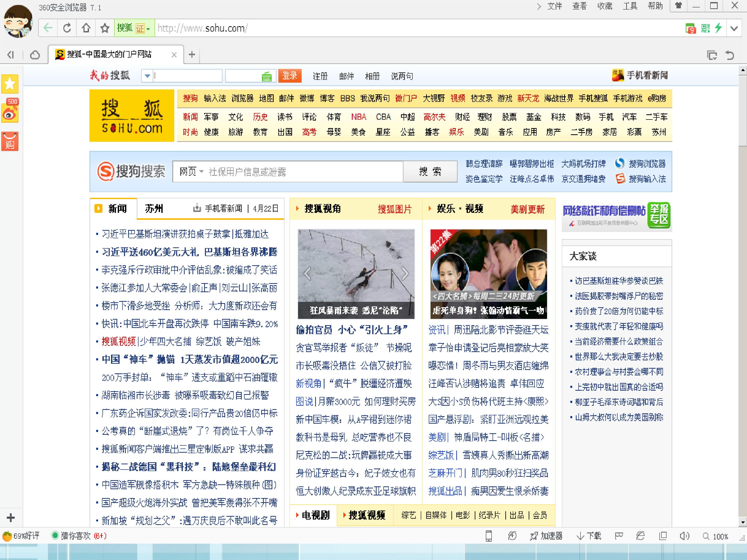
Task: Click the green lightning speed-mode icon
Action: click(718, 28)
